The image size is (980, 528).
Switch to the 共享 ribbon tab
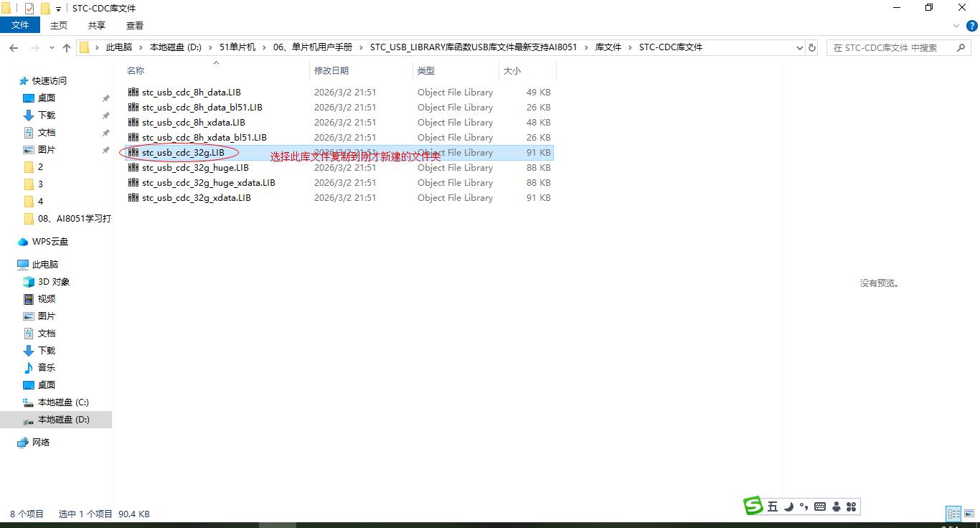(97, 25)
